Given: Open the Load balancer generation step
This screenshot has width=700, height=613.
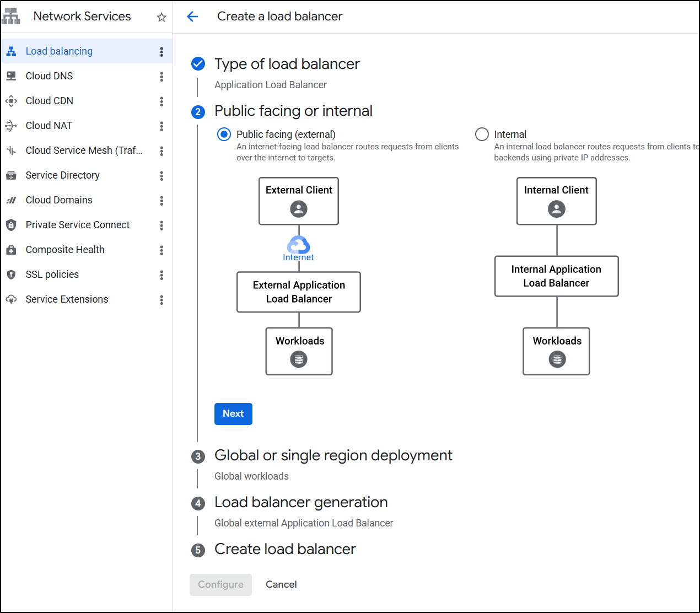Looking at the screenshot, I should tap(301, 502).
